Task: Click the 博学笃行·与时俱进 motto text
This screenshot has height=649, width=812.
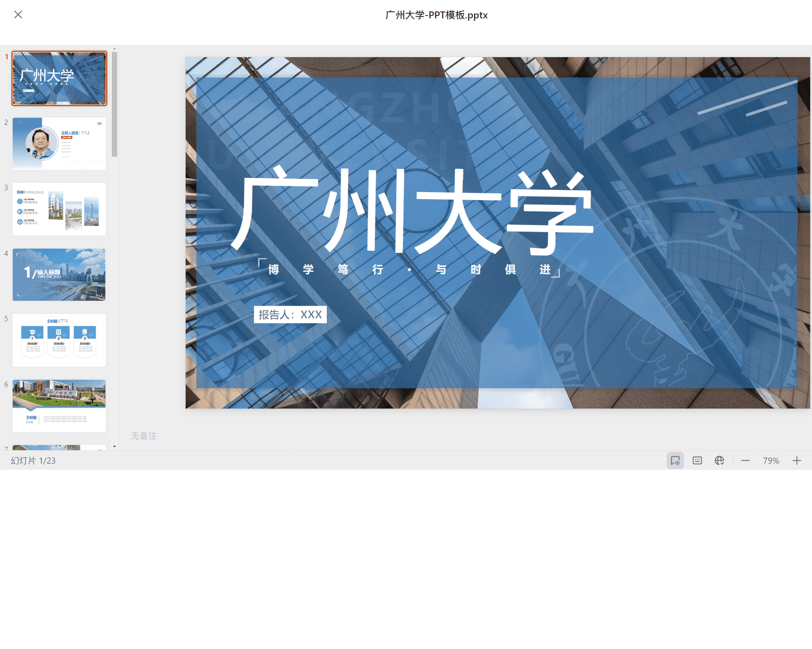Action: (x=409, y=269)
